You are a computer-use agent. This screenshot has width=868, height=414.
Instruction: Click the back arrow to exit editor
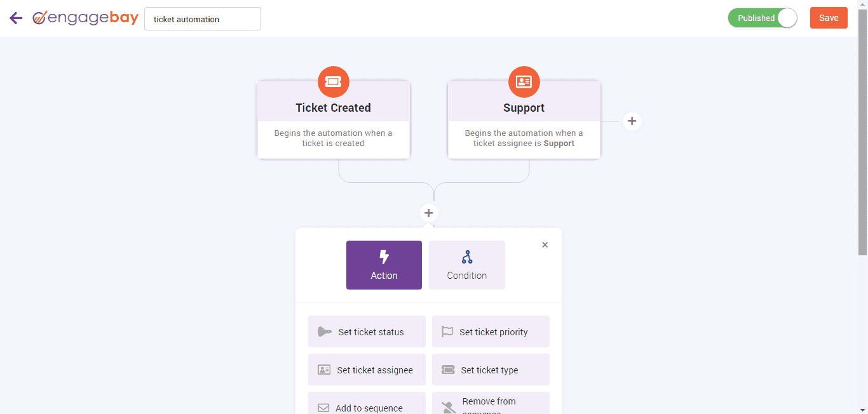click(15, 18)
